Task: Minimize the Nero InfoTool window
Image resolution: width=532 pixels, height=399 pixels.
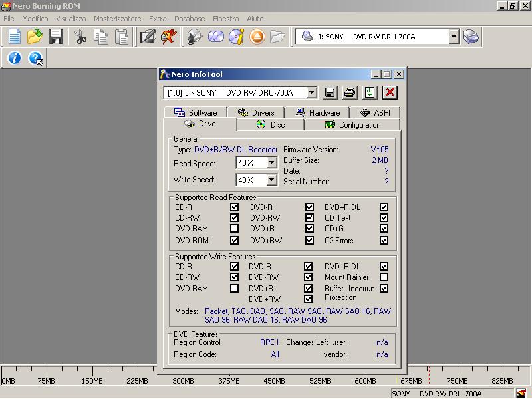Action: tap(376, 74)
